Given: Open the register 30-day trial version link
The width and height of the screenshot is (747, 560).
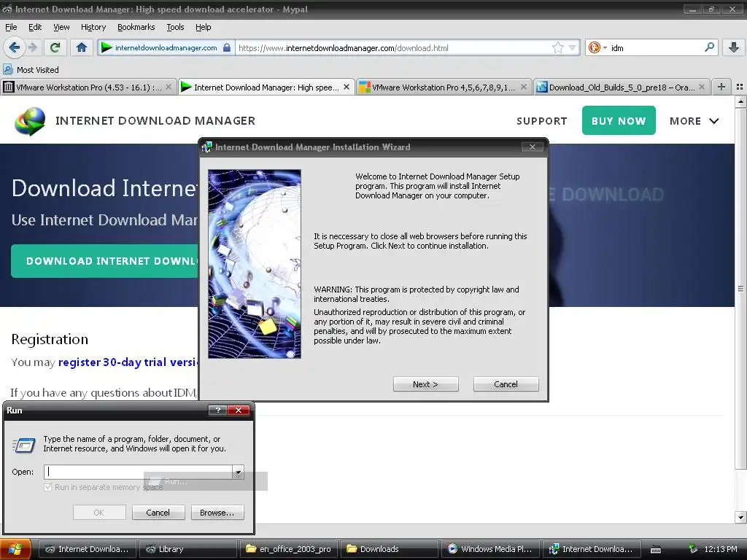Looking at the screenshot, I should (x=128, y=362).
